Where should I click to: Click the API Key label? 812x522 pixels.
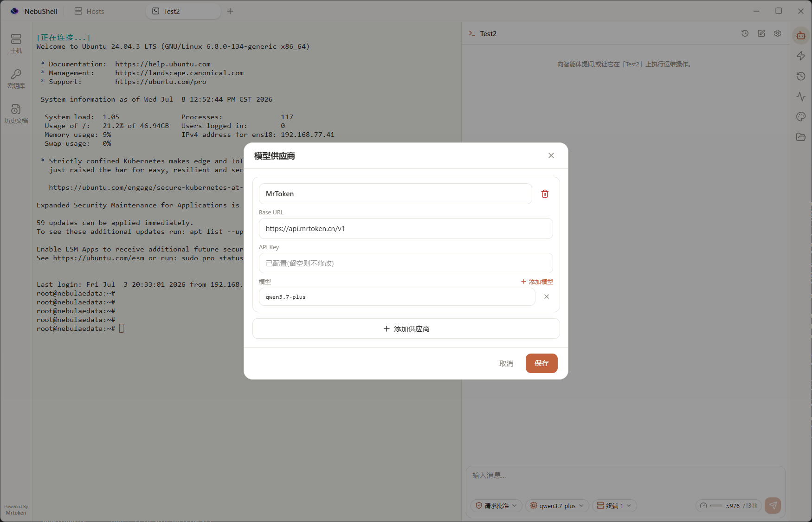269,247
